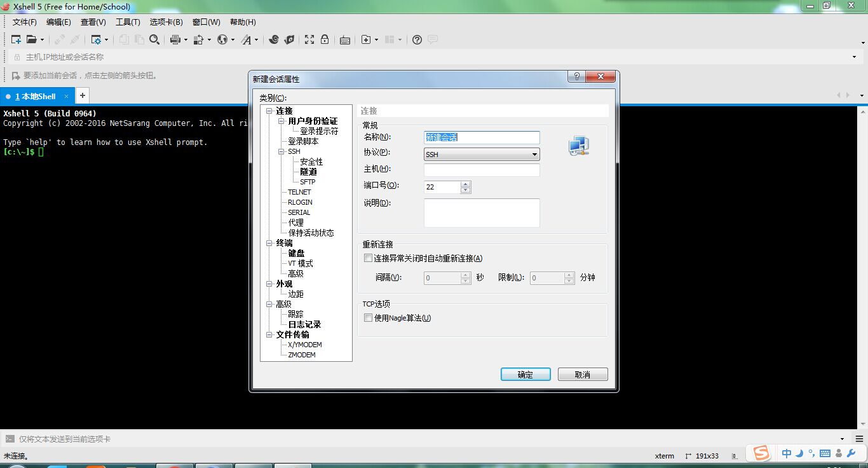868x468 pixels.
Task: Click the arrow icon to add the current session
Action: click(x=16, y=75)
